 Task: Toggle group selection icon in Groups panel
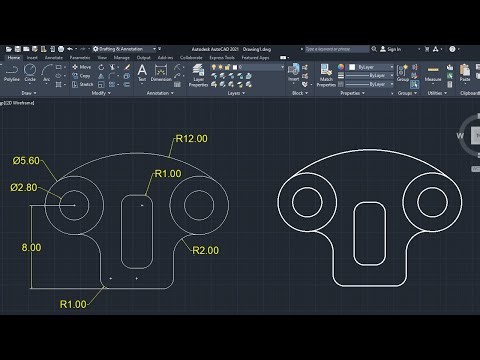click(x=414, y=84)
